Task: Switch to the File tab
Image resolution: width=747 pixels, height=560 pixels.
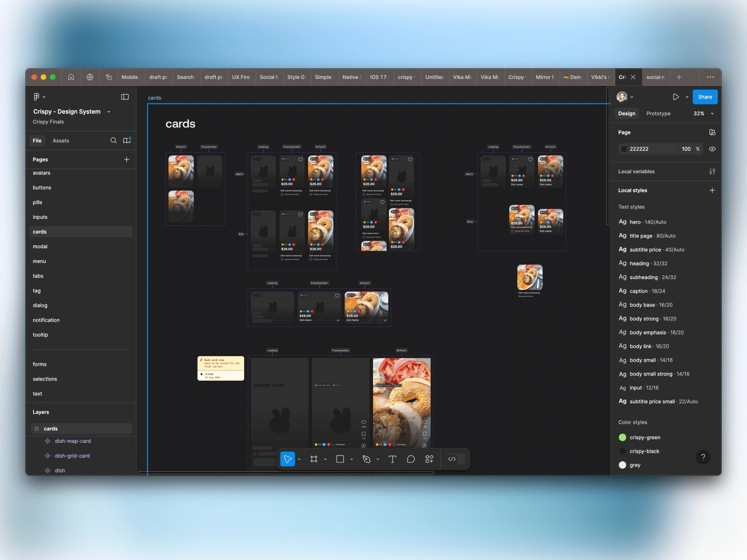Action: [x=37, y=140]
